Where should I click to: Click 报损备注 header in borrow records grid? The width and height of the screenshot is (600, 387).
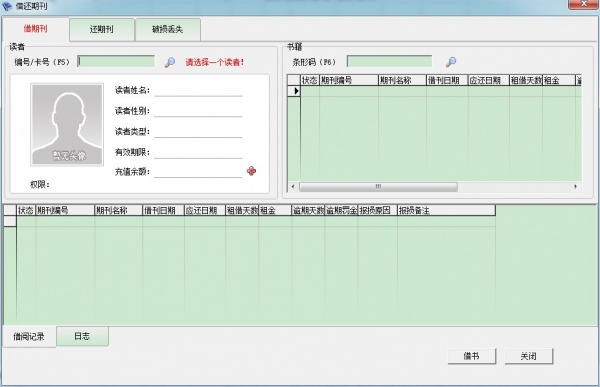pos(446,211)
